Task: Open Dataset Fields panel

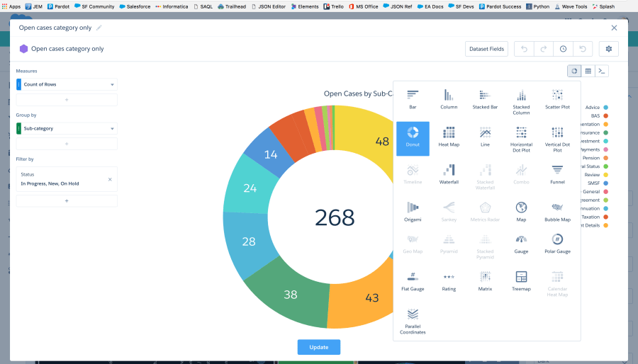Action: [487, 49]
